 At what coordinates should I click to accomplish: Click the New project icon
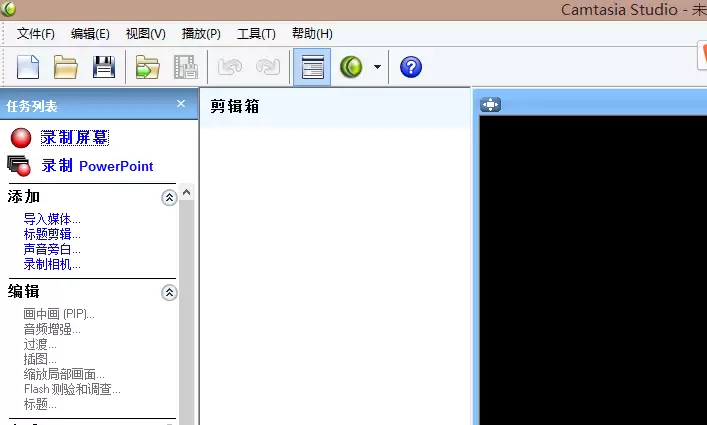click(x=28, y=67)
